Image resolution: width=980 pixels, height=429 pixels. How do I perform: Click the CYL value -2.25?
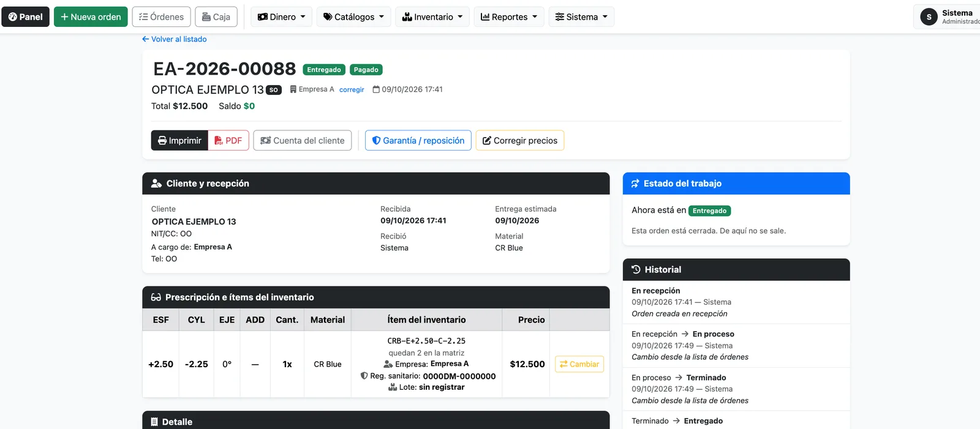pos(197,364)
